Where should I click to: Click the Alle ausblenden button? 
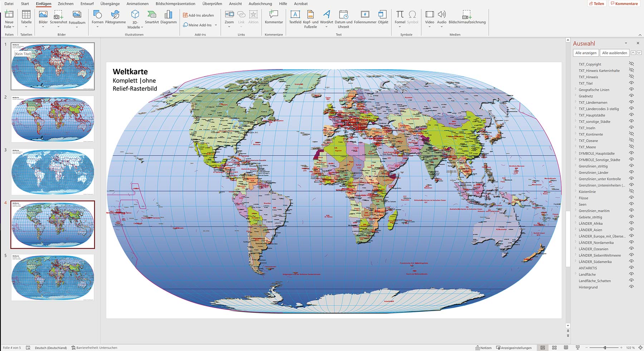click(614, 53)
